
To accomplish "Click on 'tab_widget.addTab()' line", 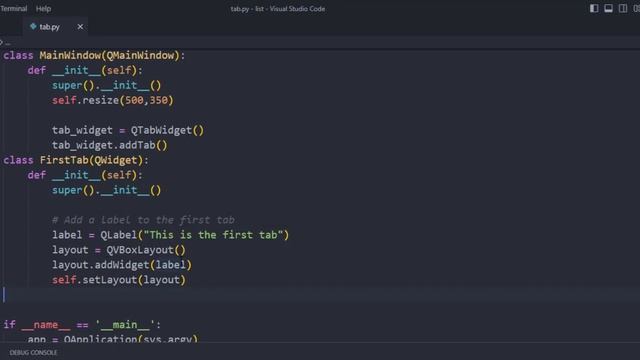I will pos(110,145).
